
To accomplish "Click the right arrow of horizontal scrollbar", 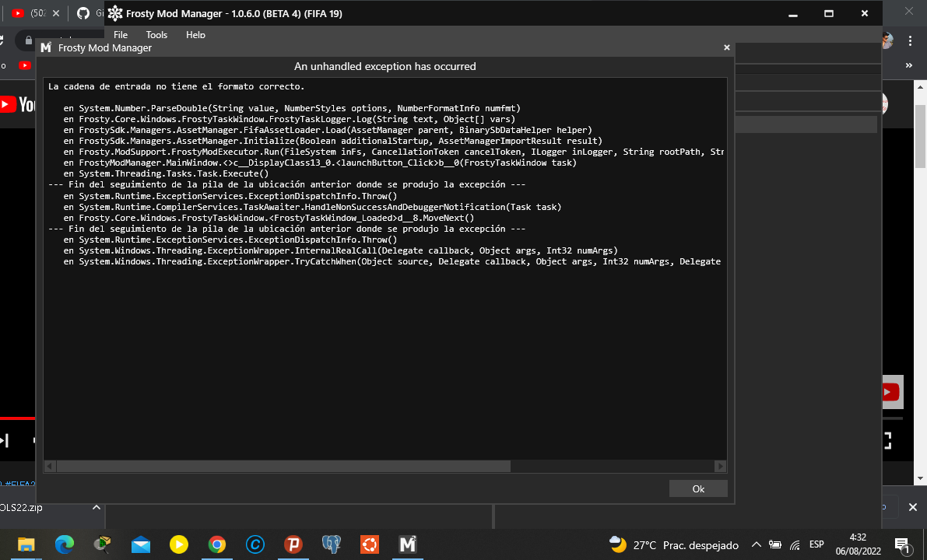I will pyautogui.click(x=720, y=466).
